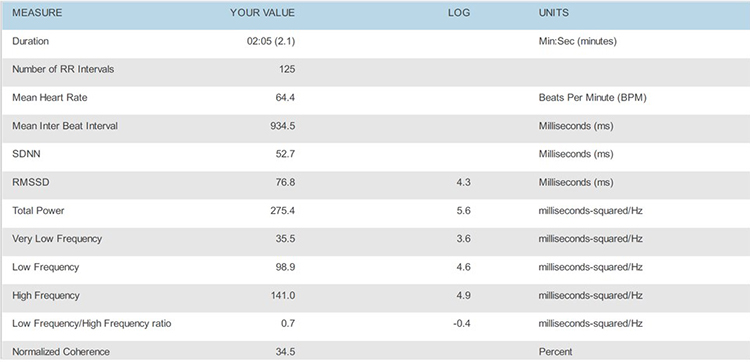Click the YOUR VALUE column header

pos(262,13)
